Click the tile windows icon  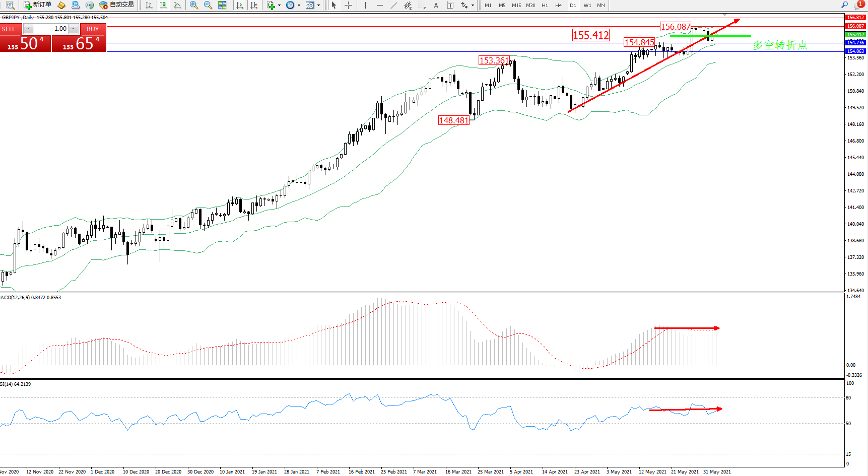coord(222,5)
